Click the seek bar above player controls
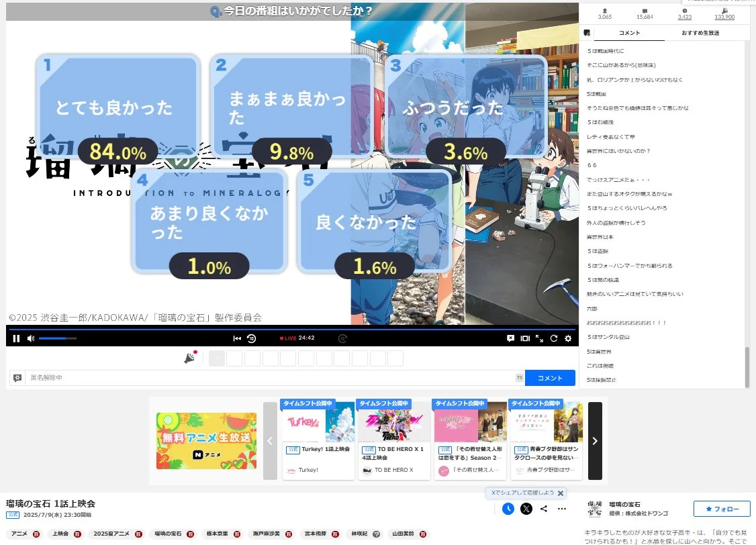The width and height of the screenshot is (756, 545). point(292,329)
